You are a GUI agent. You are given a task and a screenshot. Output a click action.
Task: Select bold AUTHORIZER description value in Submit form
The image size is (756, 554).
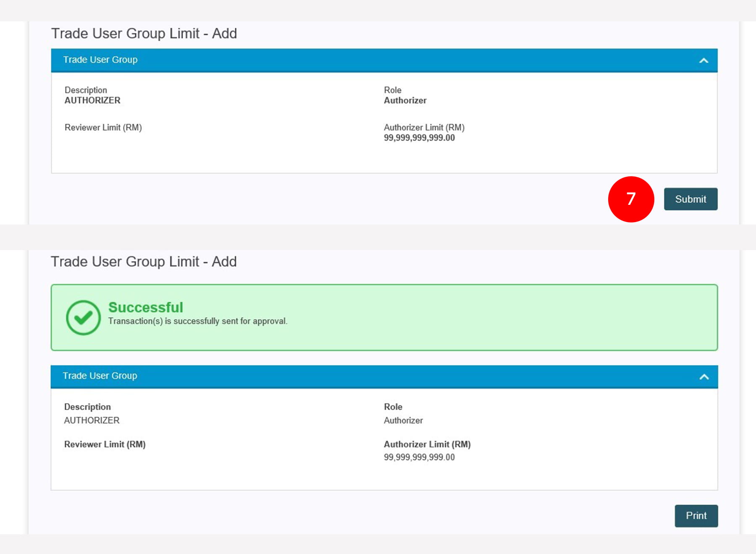(92, 101)
